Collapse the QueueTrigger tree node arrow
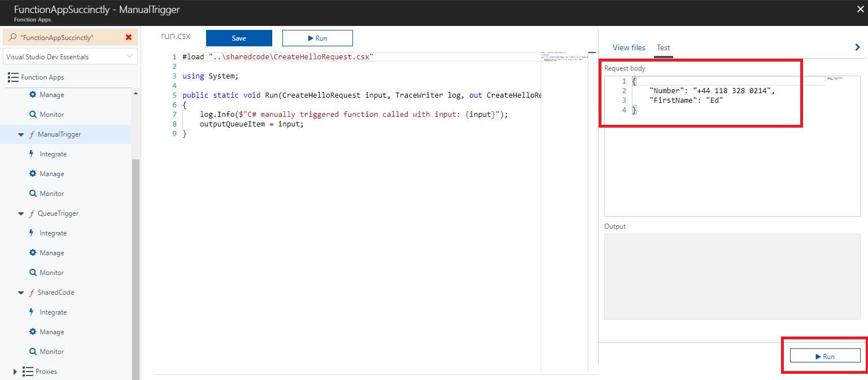The width and height of the screenshot is (868, 380). pos(21,214)
